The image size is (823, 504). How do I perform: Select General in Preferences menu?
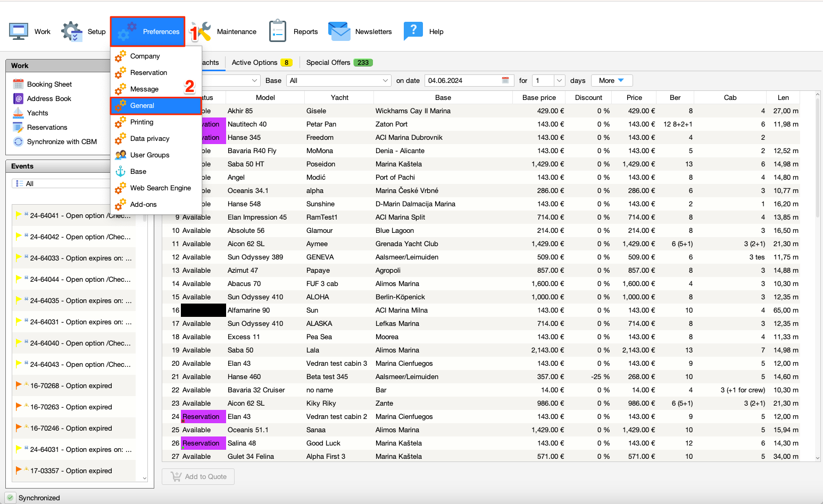click(x=156, y=105)
